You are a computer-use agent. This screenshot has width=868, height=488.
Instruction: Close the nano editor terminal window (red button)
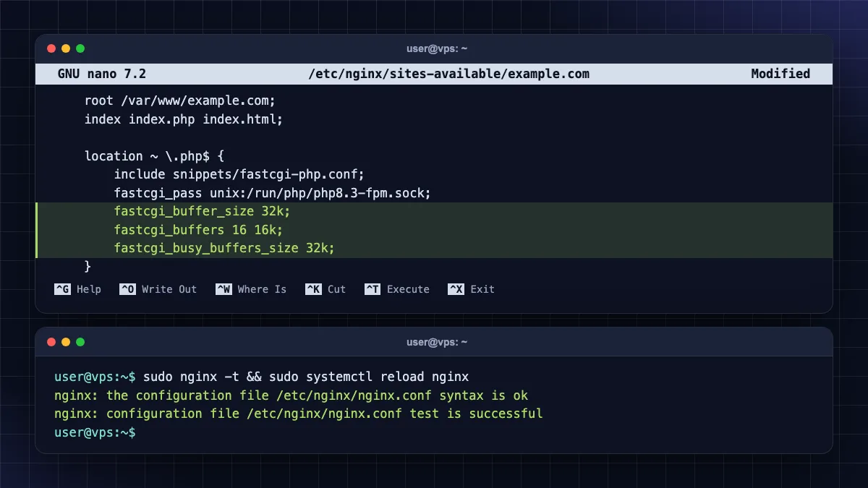click(51, 48)
